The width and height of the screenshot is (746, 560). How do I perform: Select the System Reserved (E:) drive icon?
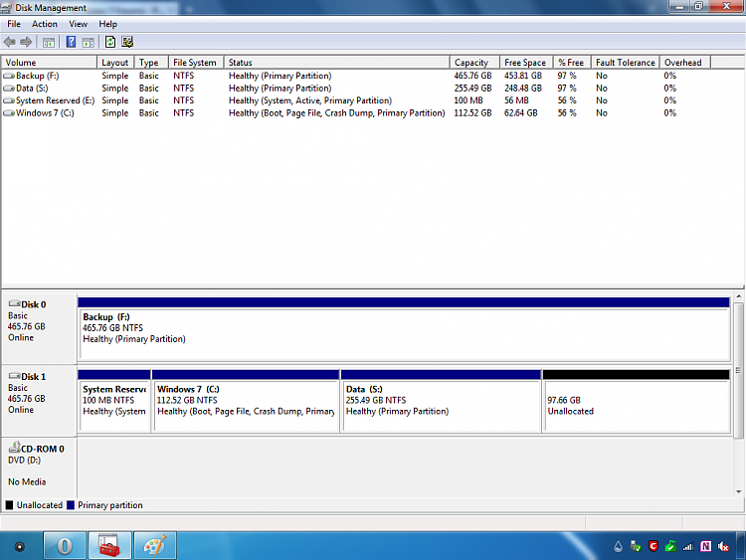pyautogui.click(x=9, y=100)
